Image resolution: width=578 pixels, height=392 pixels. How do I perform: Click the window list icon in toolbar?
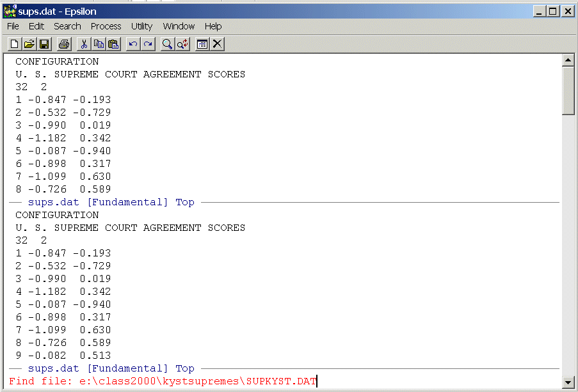click(202, 44)
